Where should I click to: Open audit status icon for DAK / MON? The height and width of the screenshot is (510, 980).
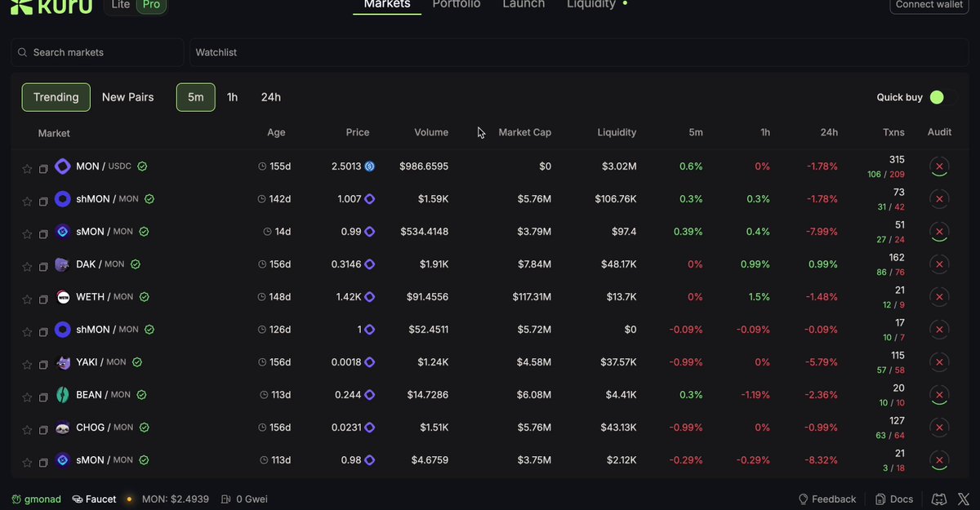tap(939, 264)
